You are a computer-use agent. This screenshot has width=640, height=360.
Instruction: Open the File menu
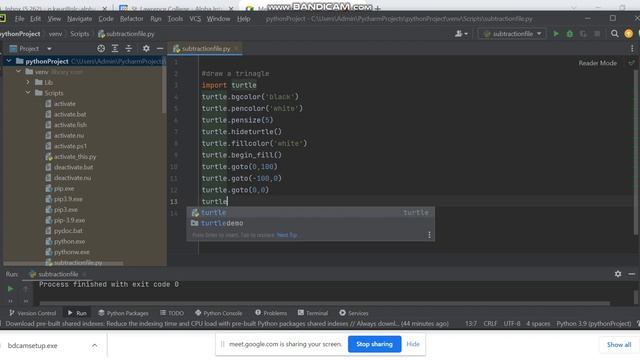[x=19, y=19]
